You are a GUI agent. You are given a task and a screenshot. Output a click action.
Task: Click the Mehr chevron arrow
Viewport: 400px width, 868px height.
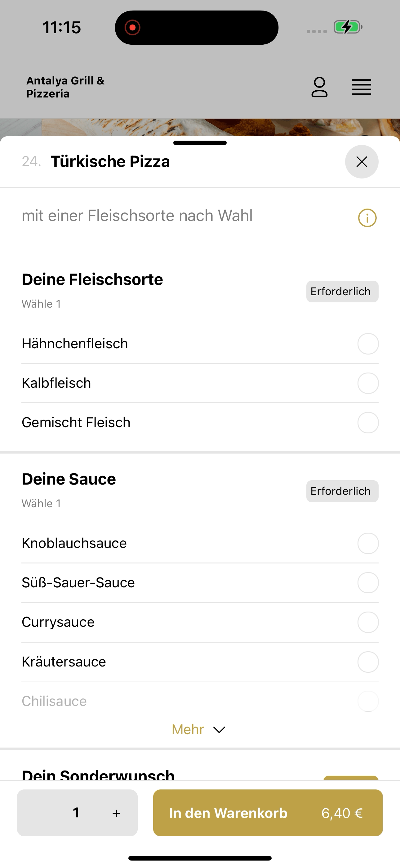[219, 730]
